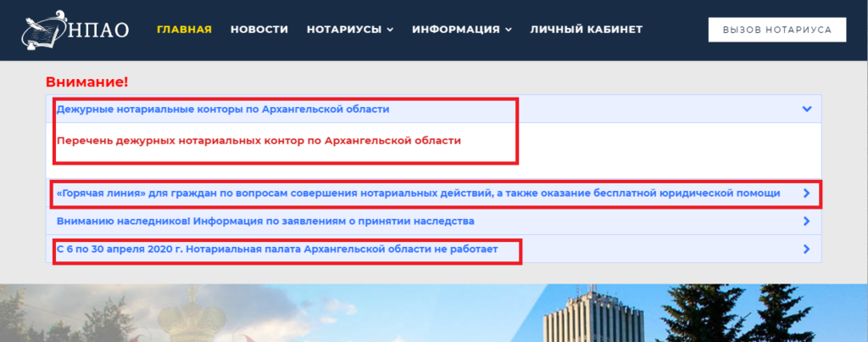Open Перечень дежурных нотариальных контор link
The height and width of the screenshot is (342, 868).
(x=259, y=140)
